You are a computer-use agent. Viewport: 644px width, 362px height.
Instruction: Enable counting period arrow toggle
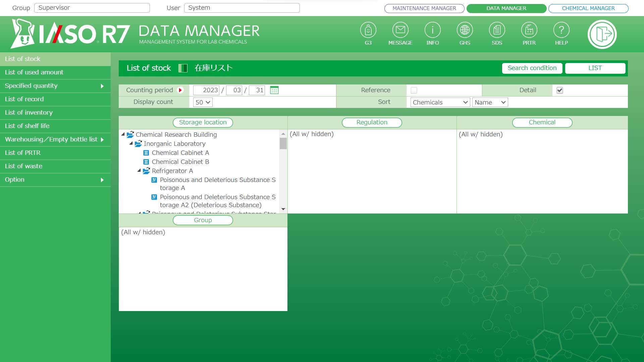(180, 90)
